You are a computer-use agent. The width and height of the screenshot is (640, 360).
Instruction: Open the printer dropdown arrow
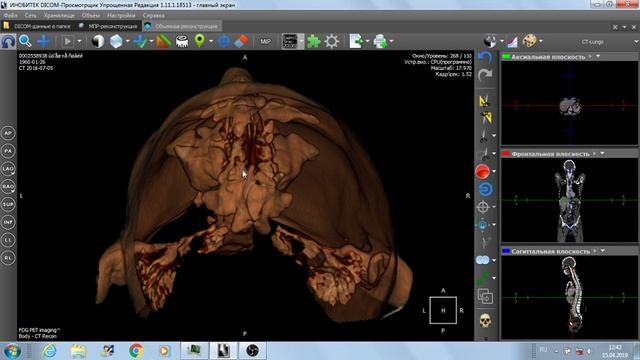tap(391, 41)
